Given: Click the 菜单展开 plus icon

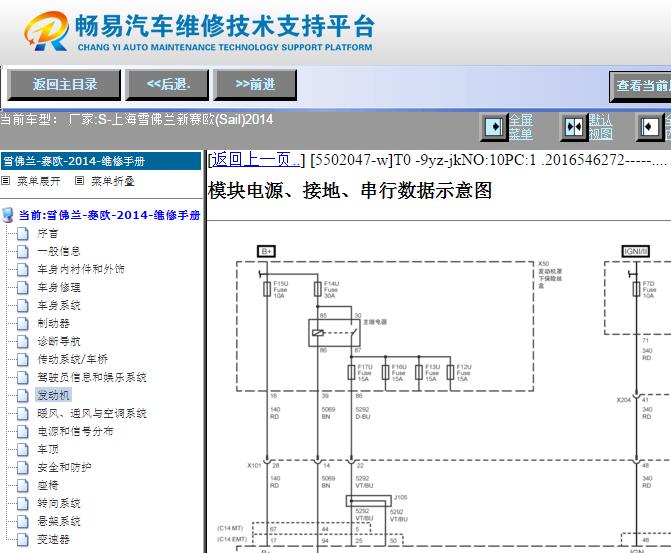Looking at the screenshot, I should click(6, 181).
